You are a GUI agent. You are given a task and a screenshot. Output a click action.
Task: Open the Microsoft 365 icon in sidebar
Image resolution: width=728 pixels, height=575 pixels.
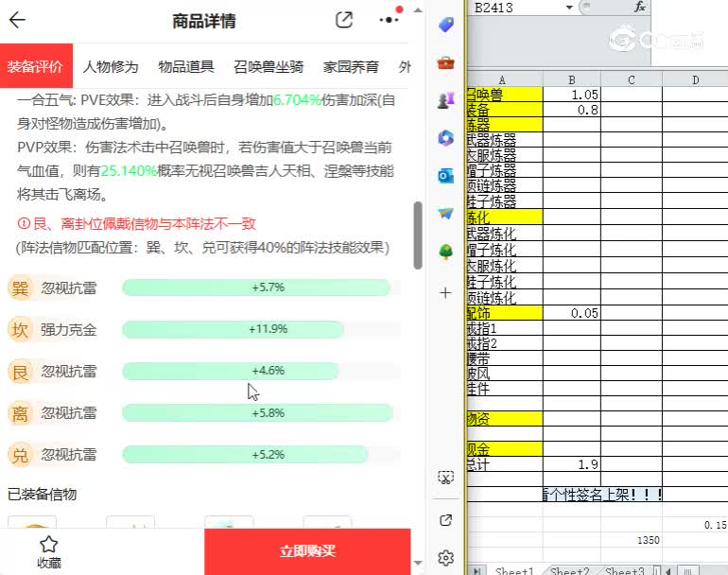(445, 138)
